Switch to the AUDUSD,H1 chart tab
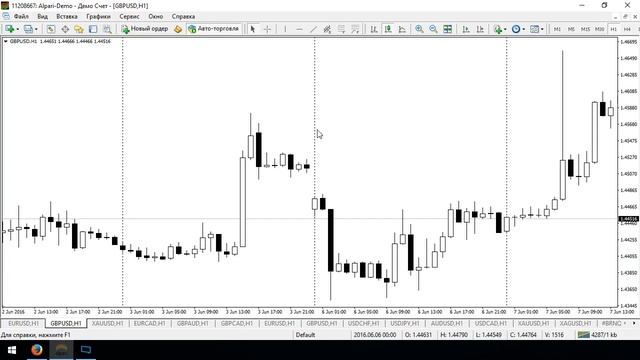This screenshot has height=360, width=640. (447, 323)
